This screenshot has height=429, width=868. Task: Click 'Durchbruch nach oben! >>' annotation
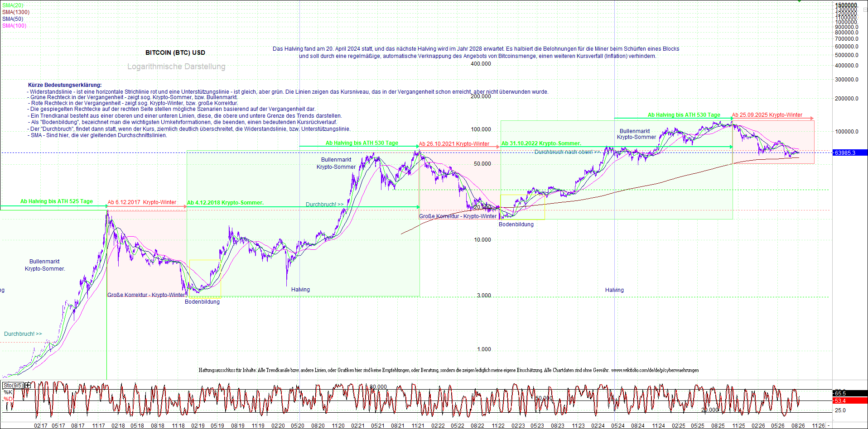(567, 152)
